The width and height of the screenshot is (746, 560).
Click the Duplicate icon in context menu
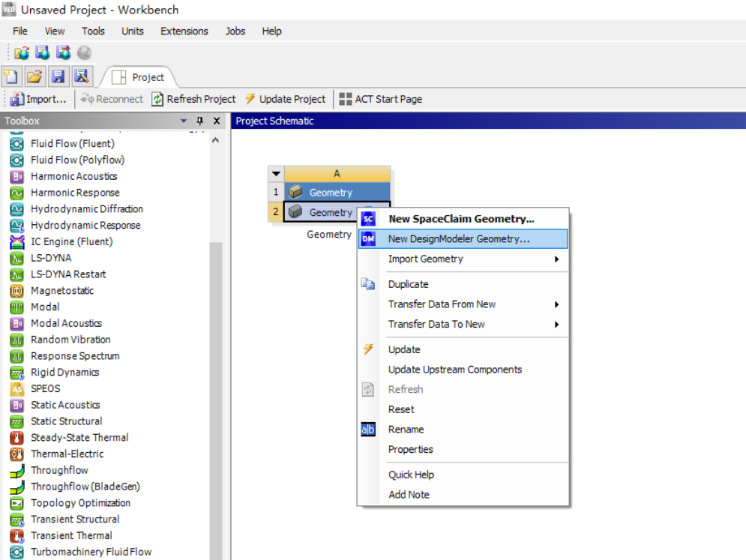tap(368, 284)
